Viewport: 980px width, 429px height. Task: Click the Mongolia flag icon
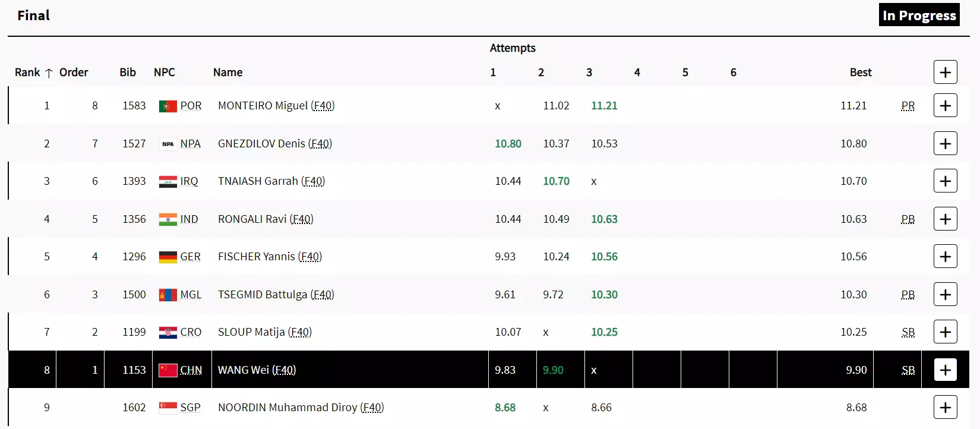click(x=168, y=295)
